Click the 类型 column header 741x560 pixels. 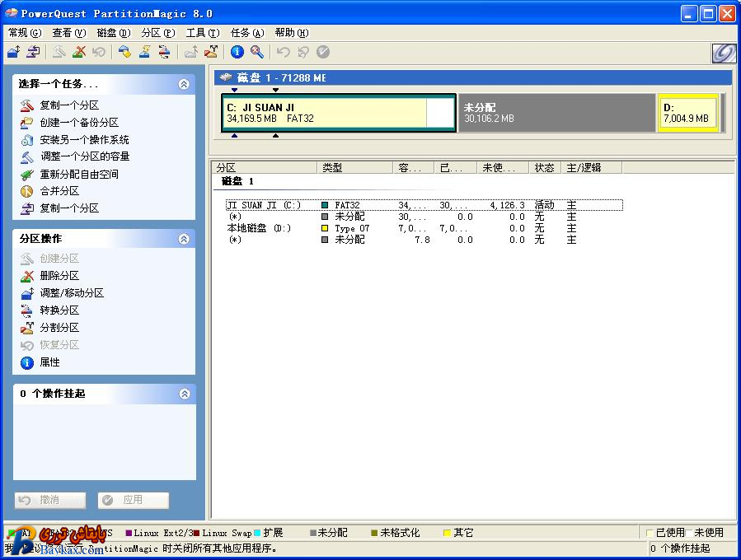tap(355, 168)
